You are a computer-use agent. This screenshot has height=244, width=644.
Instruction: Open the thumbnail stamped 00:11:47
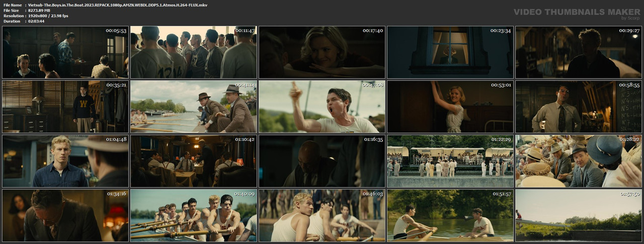click(x=194, y=52)
